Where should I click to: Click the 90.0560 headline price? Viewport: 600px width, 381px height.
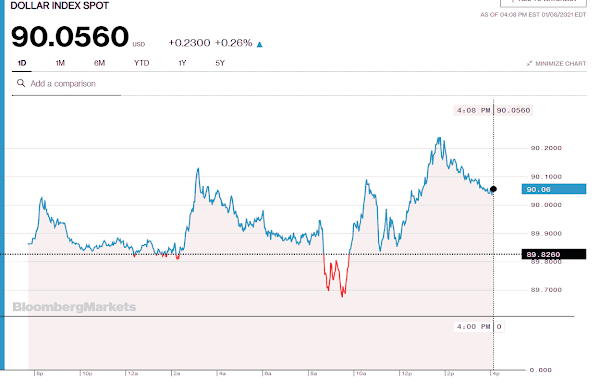[x=70, y=37]
